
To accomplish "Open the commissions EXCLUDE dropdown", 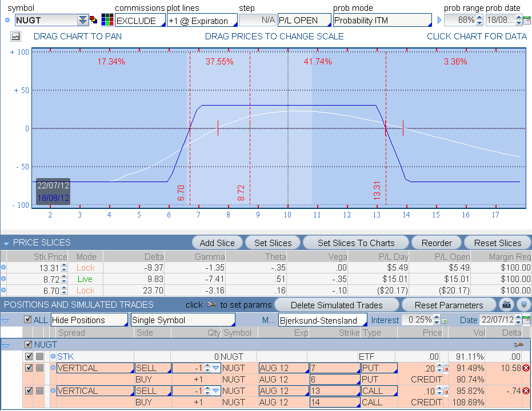I will tap(140, 21).
